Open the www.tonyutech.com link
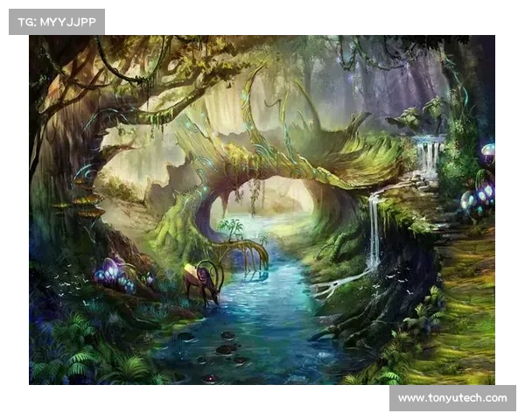Image resolution: width=525 pixels, height=420 pixels. tap(451, 398)
